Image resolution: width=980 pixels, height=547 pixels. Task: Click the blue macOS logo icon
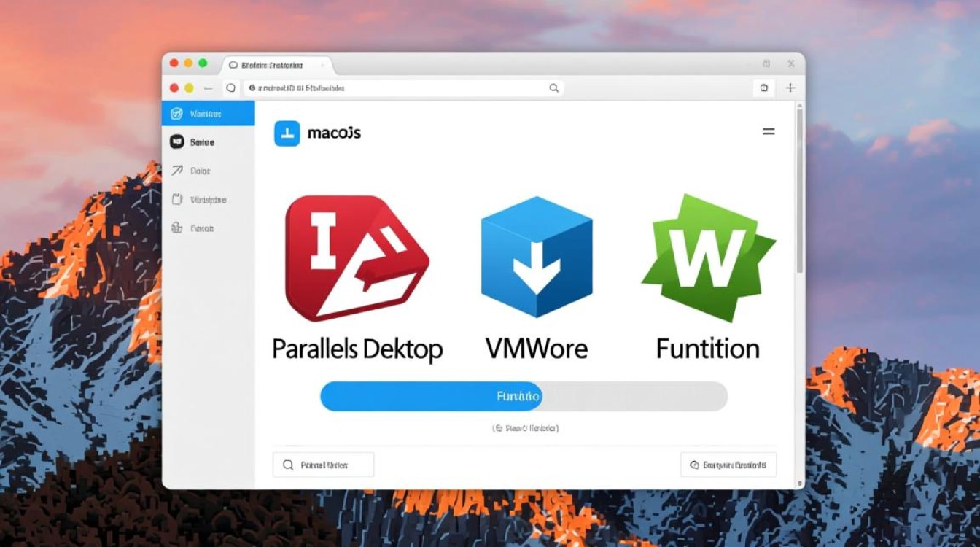(x=287, y=133)
